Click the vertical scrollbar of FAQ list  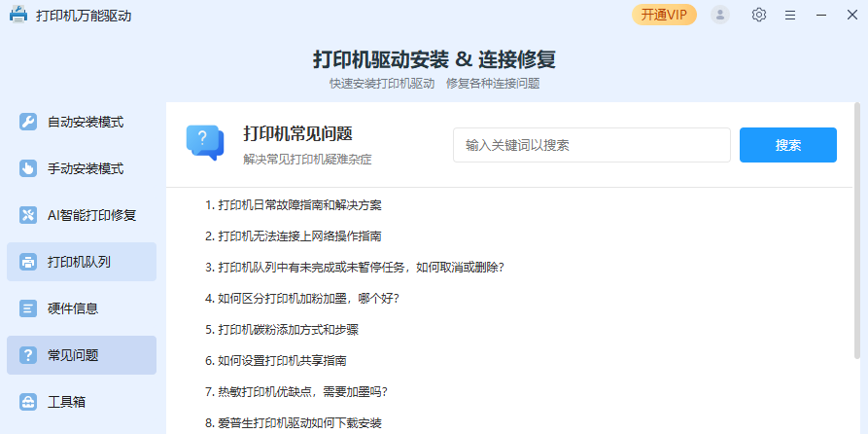(857, 230)
